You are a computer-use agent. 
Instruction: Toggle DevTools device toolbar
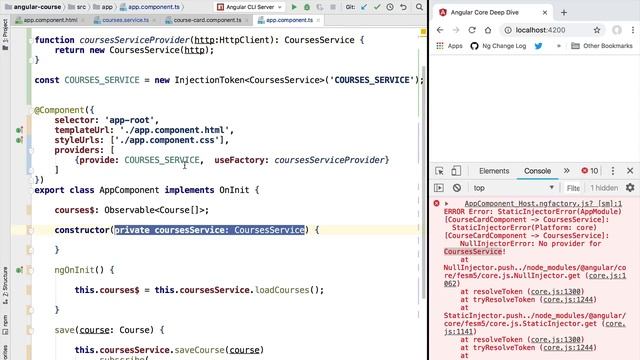click(456, 171)
